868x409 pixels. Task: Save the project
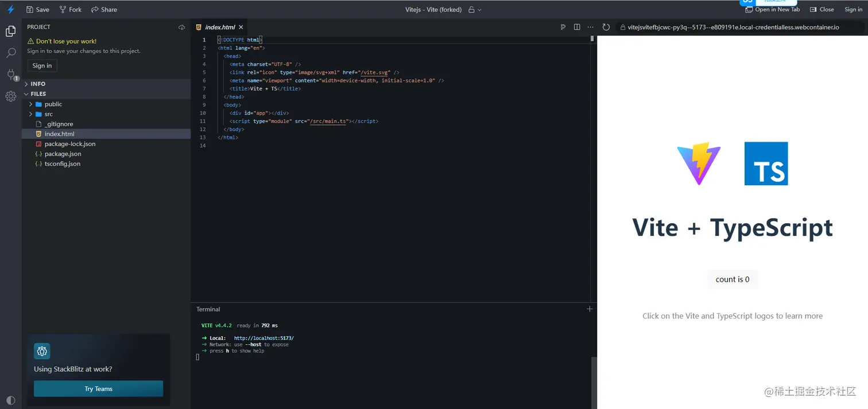(38, 9)
